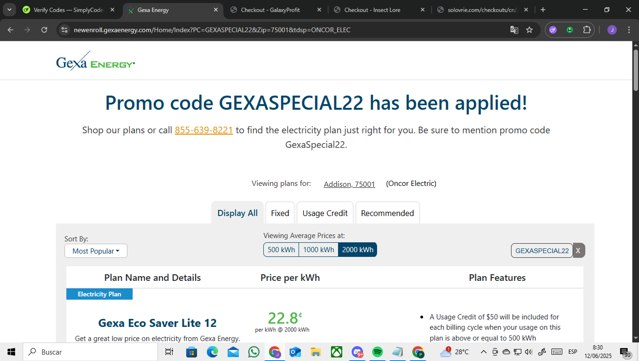Switch to Checkout - GalaxyProfit tab

270,10
